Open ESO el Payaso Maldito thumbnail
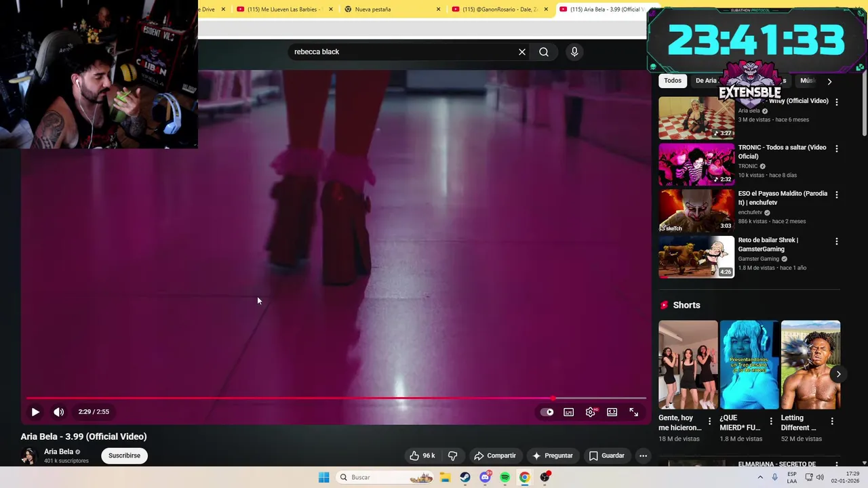The width and height of the screenshot is (868, 488). click(x=696, y=210)
